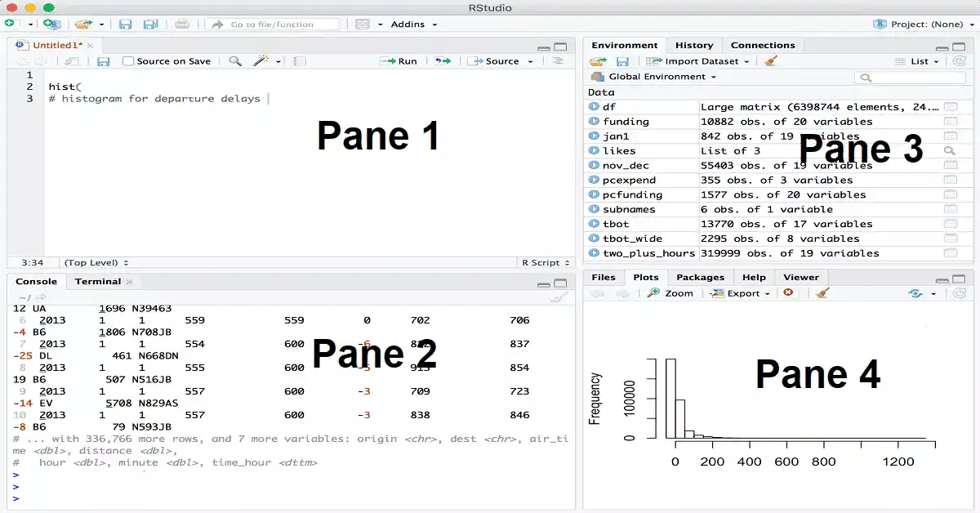Image resolution: width=980 pixels, height=513 pixels.
Task: Open the Files tab
Action: [604, 277]
